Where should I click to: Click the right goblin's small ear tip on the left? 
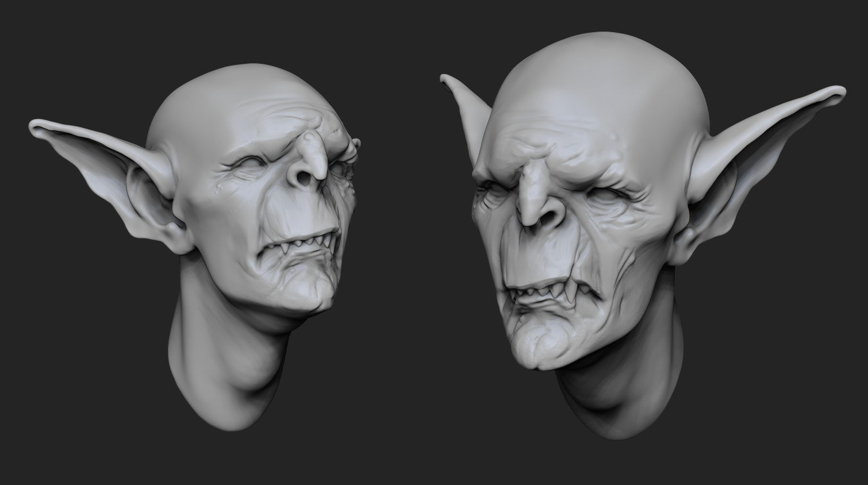pos(447,80)
